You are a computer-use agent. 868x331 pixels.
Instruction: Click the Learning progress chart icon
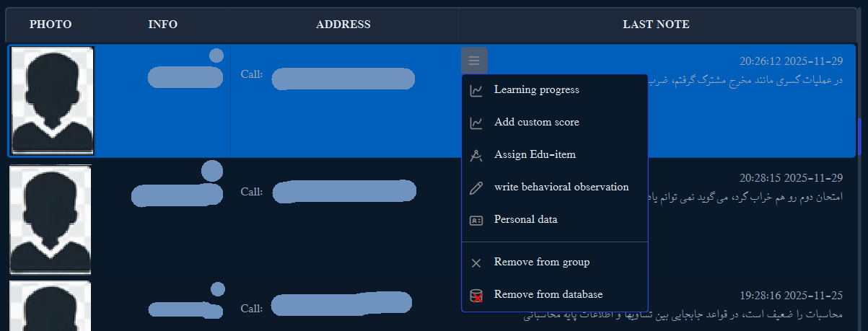click(476, 90)
